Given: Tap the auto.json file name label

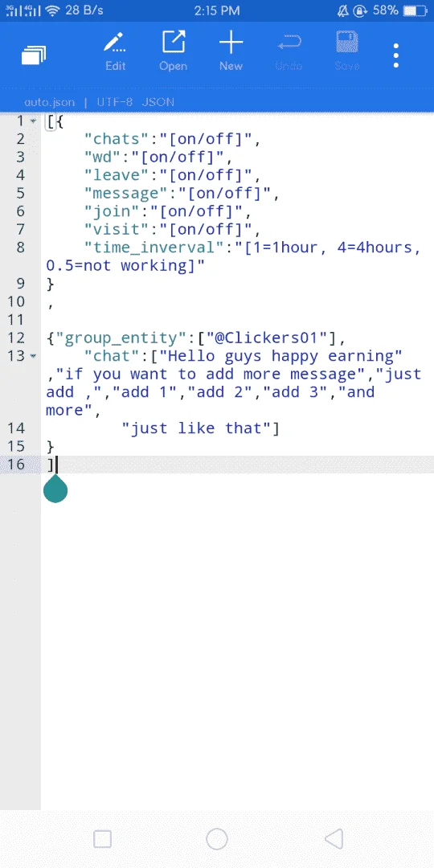Looking at the screenshot, I should click(x=51, y=102).
